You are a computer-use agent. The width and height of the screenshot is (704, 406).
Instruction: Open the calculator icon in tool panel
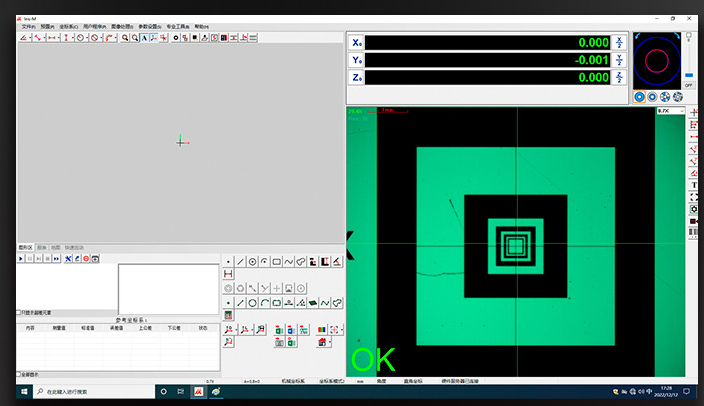[228, 316]
